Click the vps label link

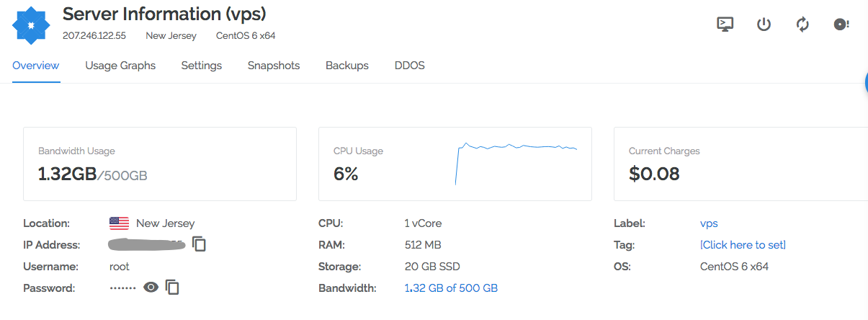click(709, 223)
